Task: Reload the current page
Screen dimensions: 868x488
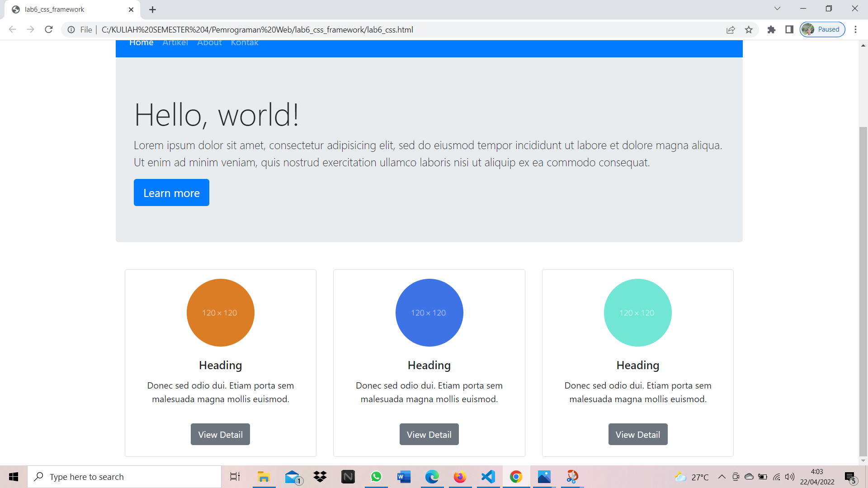Action: coord(48,29)
